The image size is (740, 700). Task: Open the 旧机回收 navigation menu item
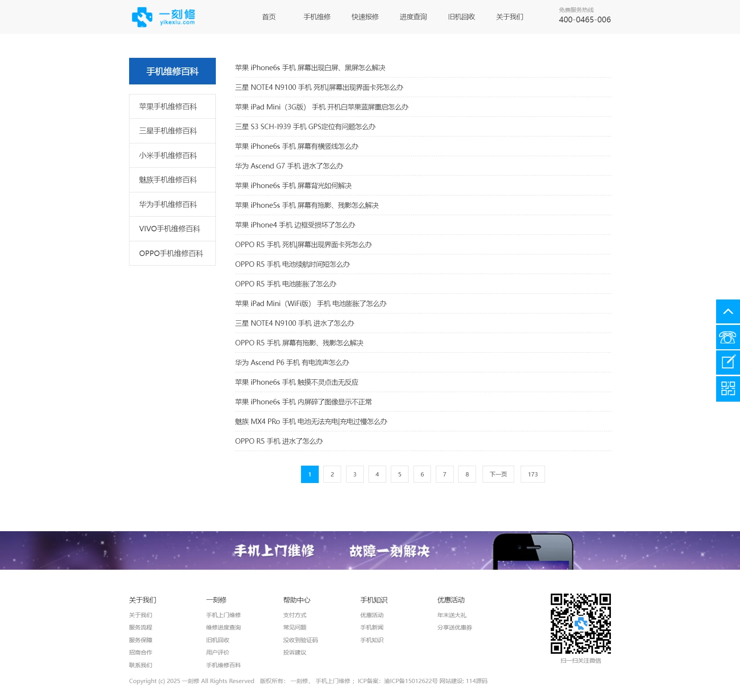[x=461, y=17]
